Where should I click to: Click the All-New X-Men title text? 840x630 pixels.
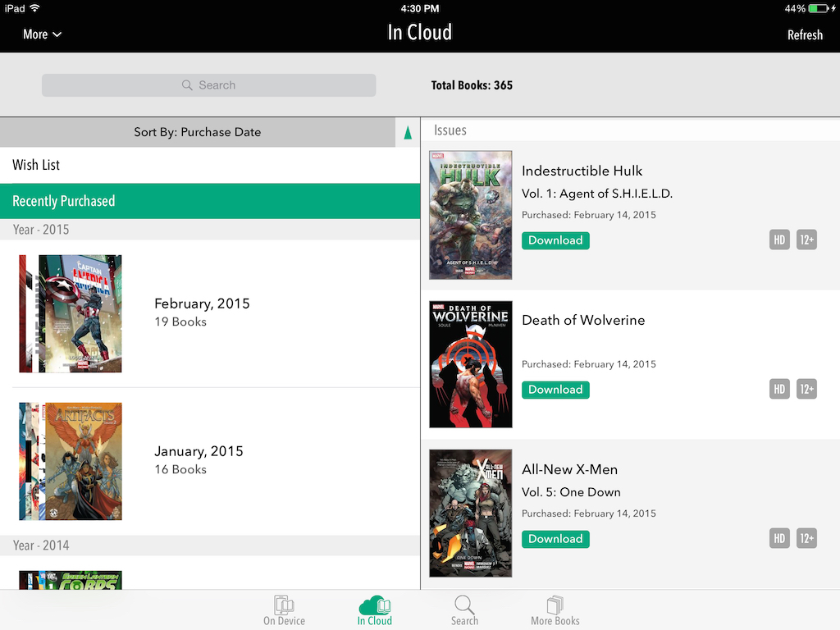pyautogui.click(x=569, y=470)
